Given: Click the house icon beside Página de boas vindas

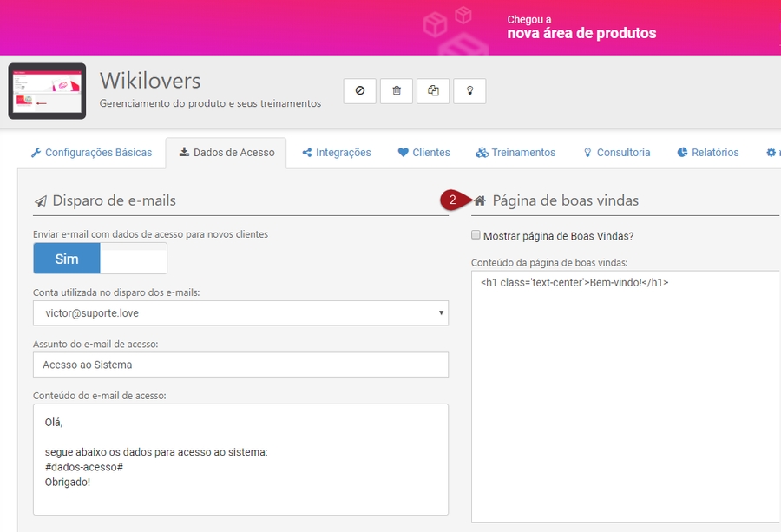Looking at the screenshot, I should click(480, 200).
